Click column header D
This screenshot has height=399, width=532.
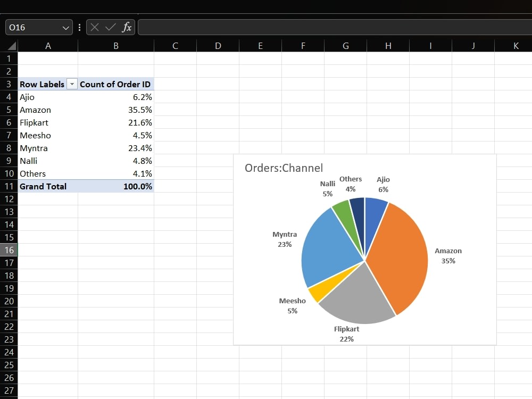click(x=218, y=46)
